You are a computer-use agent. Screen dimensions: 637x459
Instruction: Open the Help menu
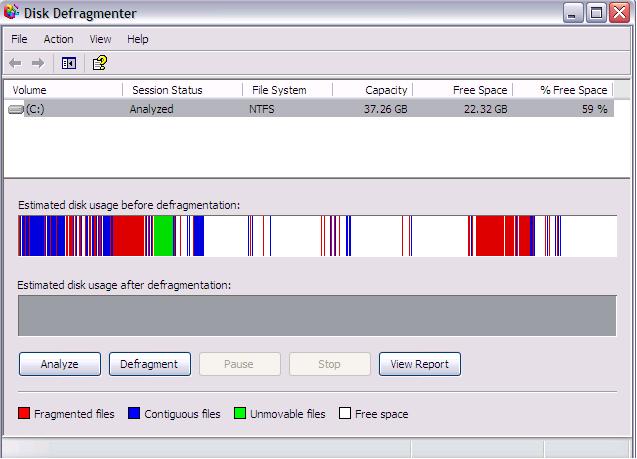tap(138, 39)
